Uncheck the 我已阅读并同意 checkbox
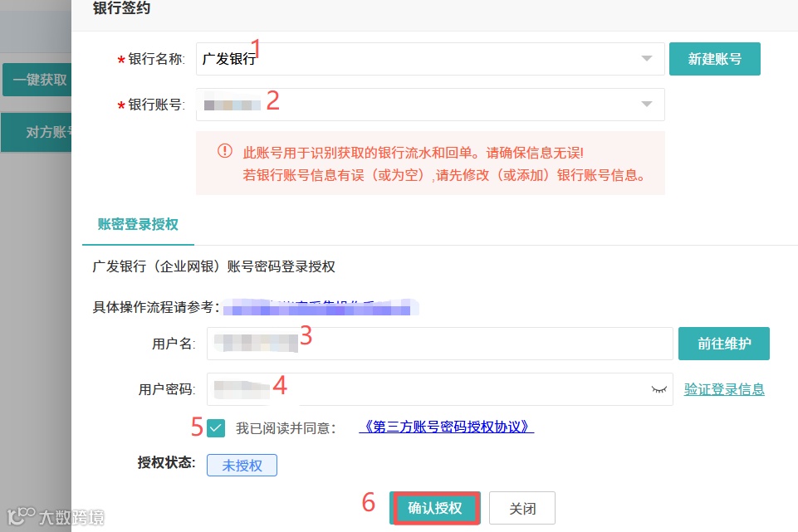The height and width of the screenshot is (532, 798). coord(216,428)
